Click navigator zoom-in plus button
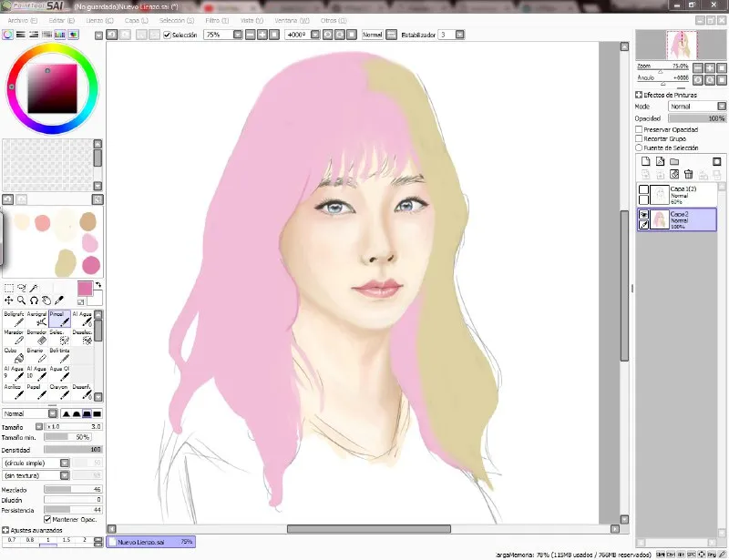729x560 pixels. pyautogui.click(x=710, y=68)
